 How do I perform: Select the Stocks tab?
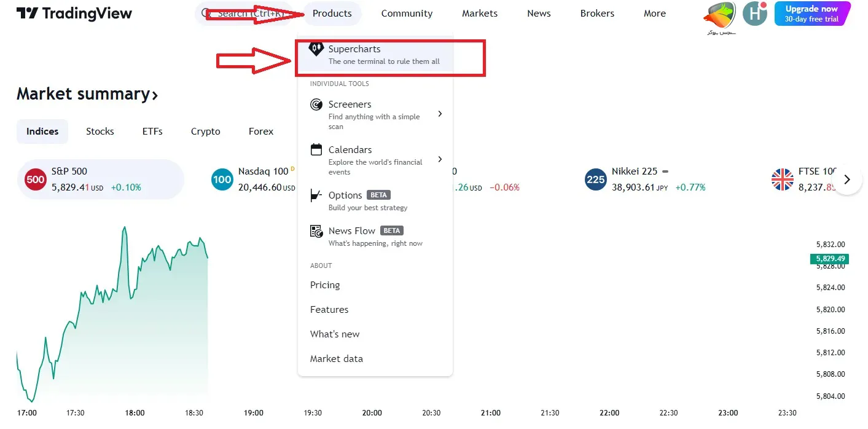pyautogui.click(x=100, y=132)
